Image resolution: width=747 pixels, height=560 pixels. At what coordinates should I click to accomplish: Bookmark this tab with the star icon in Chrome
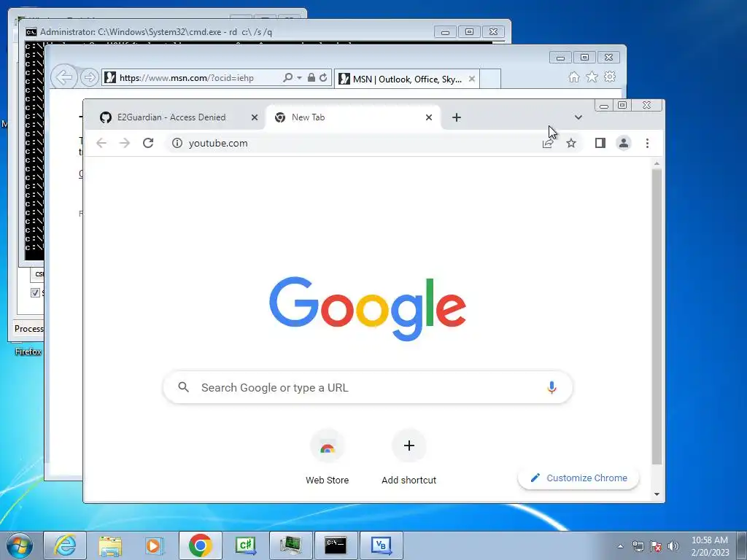coord(571,143)
